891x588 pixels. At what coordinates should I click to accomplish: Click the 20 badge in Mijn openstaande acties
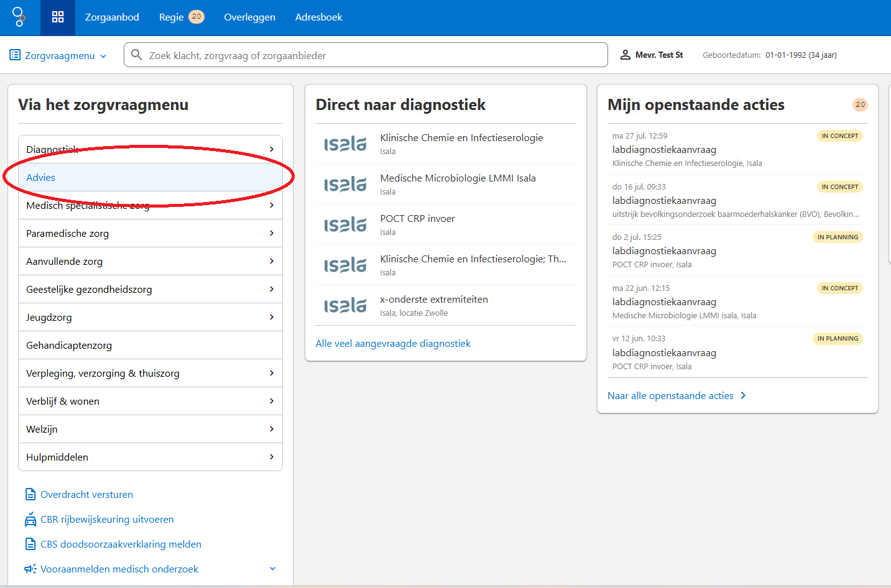860,104
